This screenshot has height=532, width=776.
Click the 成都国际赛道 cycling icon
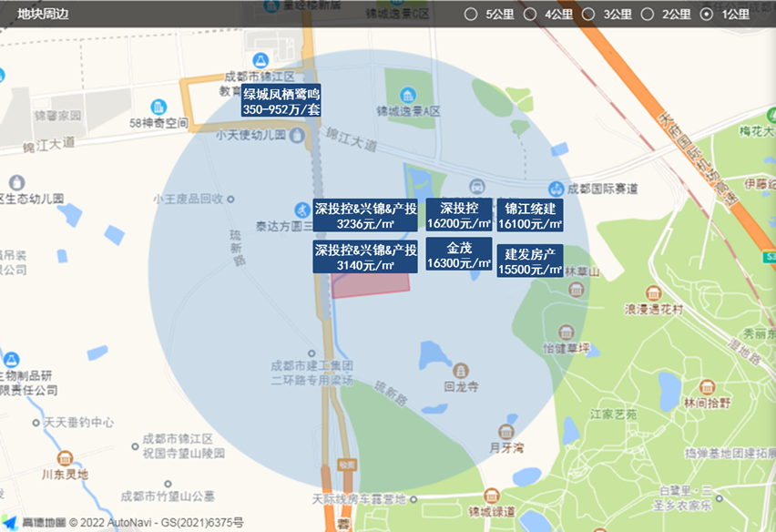(556, 189)
